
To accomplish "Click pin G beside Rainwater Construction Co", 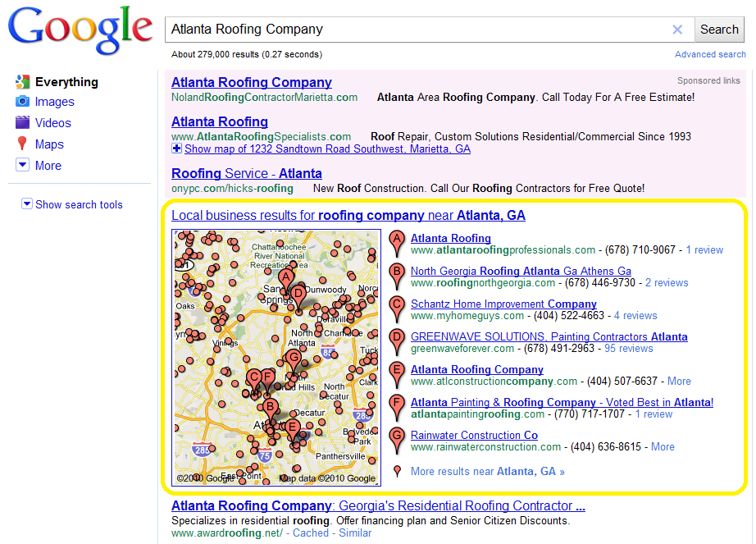I will (x=397, y=441).
